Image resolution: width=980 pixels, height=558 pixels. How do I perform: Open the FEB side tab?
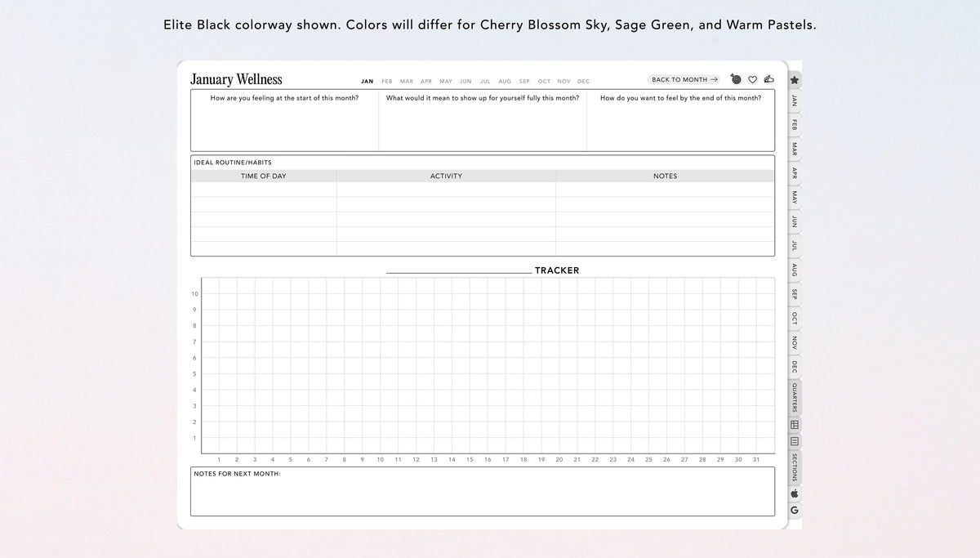point(795,125)
